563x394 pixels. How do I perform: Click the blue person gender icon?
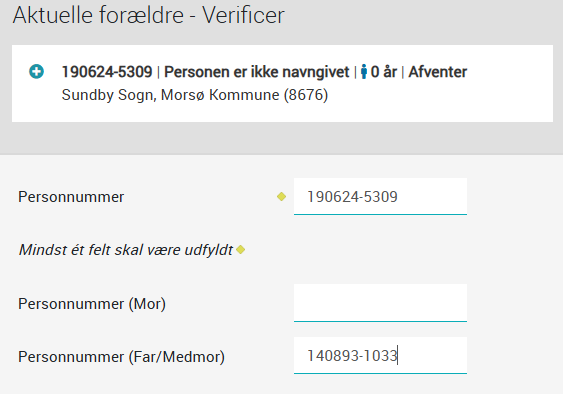point(364,71)
